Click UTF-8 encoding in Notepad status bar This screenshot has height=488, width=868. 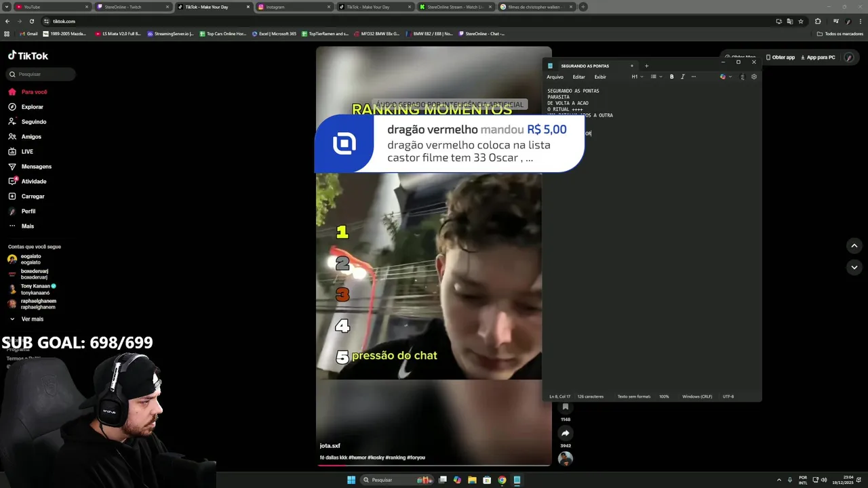[x=728, y=396]
